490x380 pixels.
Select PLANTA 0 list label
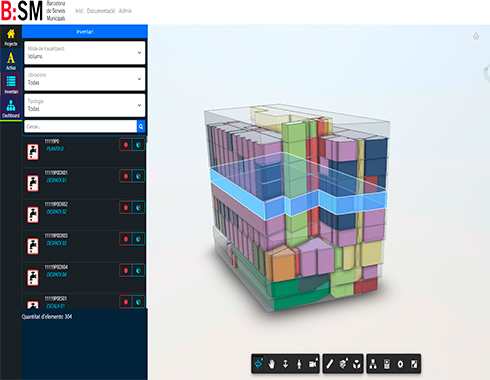[x=55, y=149]
